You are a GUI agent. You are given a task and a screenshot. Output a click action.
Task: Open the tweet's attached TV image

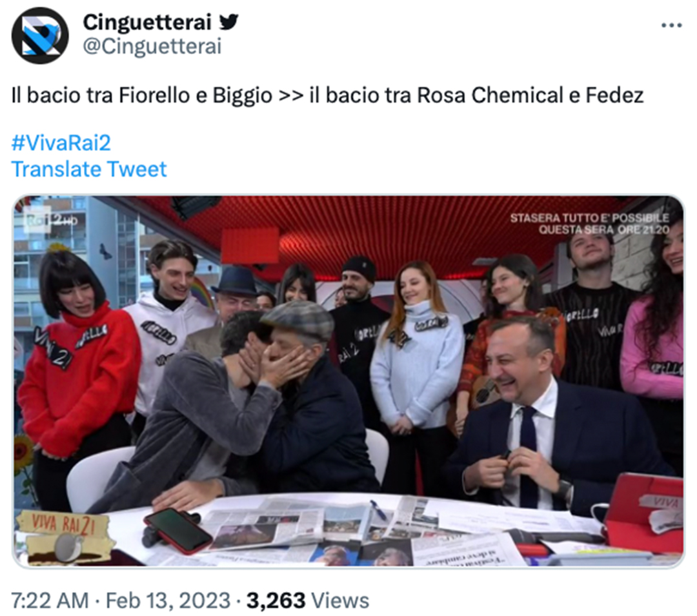coord(348,381)
